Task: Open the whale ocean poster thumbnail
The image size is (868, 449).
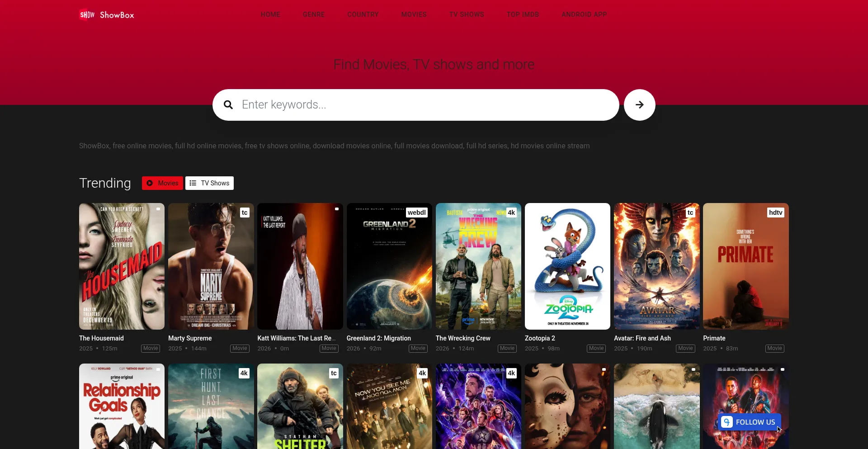Action: tap(656, 406)
